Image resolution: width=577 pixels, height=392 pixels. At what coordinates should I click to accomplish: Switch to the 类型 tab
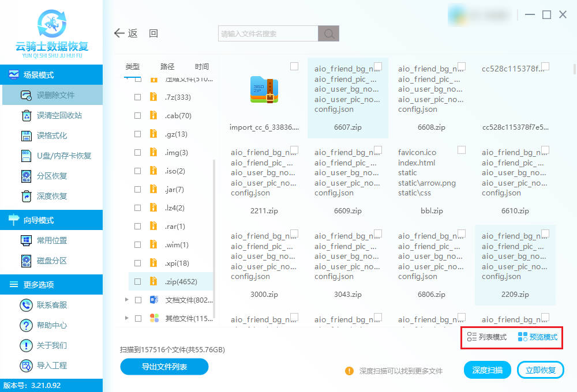click(133, 66)
